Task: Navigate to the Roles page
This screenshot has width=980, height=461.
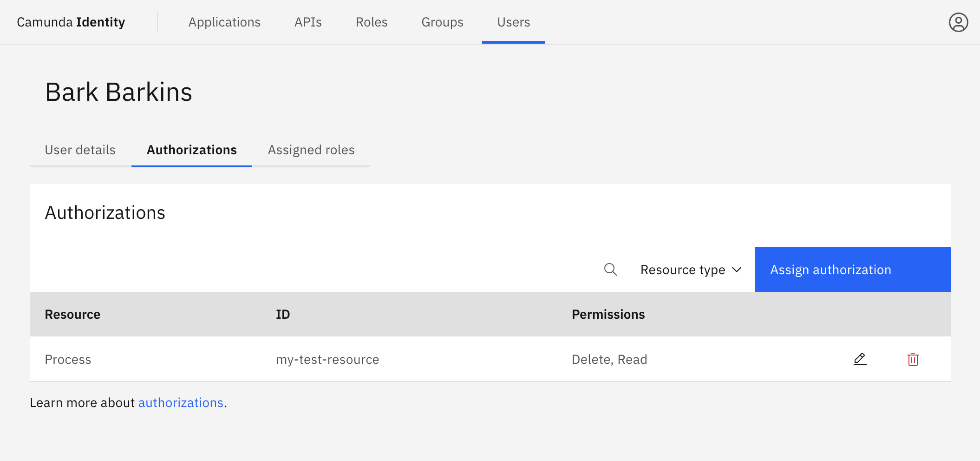Action: 371,22
